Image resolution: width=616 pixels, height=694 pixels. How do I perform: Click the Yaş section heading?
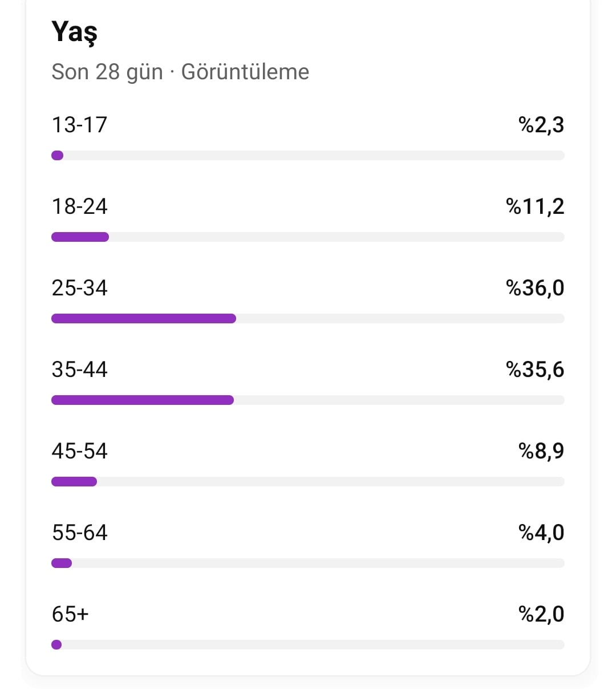(x=75, y=32)
